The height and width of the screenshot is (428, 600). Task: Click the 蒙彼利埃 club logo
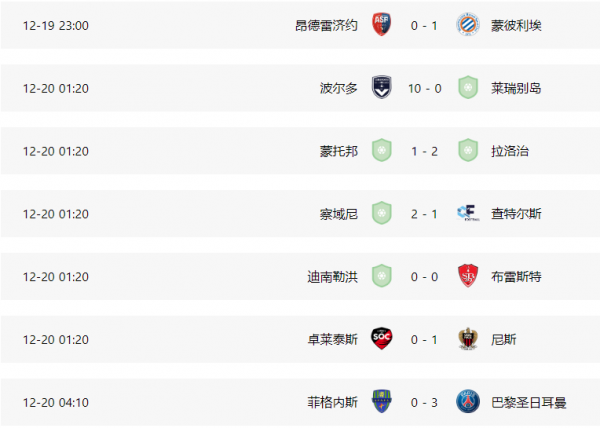point(466,25)
